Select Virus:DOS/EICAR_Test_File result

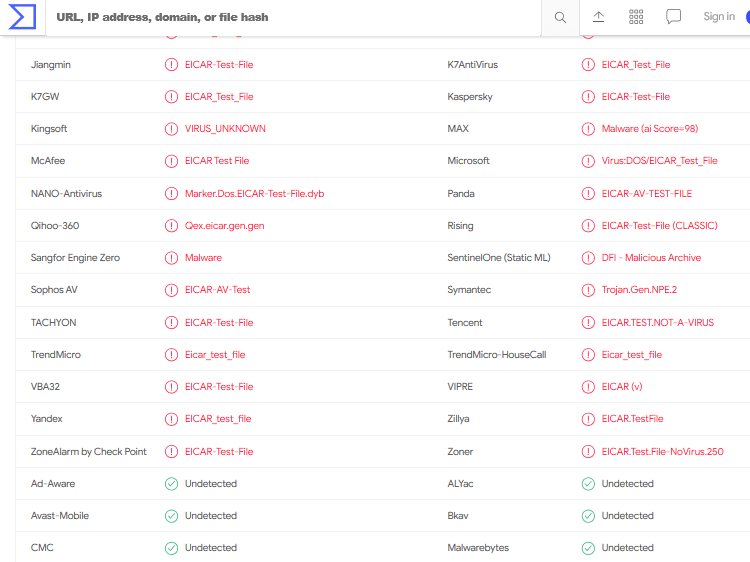click(x=659, y=161)
